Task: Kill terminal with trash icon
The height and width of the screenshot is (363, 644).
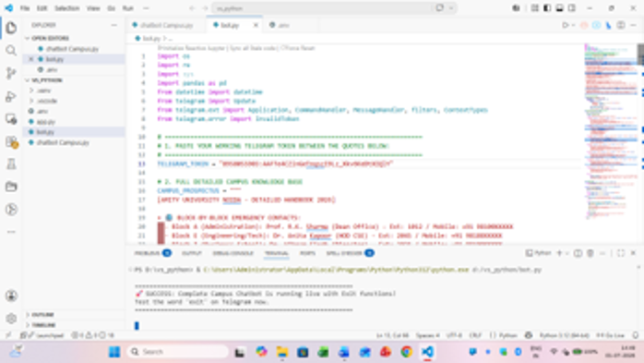Action: 590,253
